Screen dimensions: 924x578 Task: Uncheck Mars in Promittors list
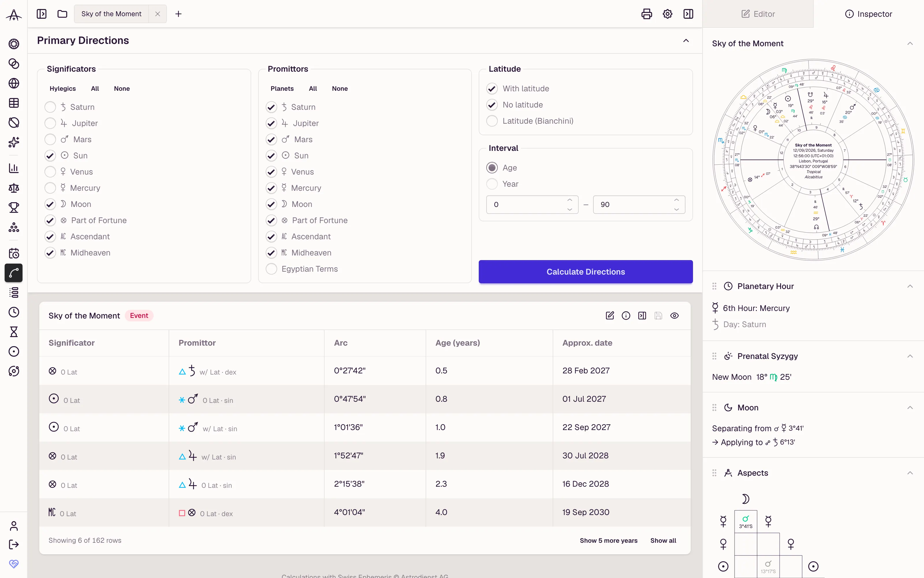271,140
